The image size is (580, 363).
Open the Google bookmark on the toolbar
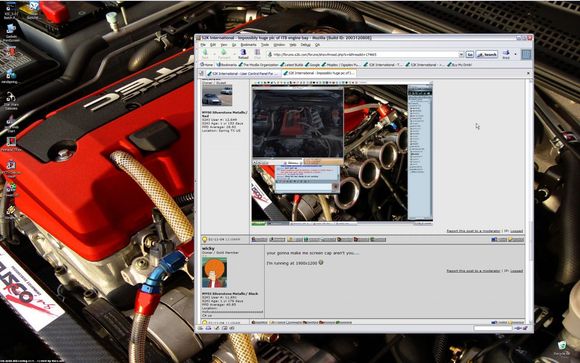pos(313,64)
